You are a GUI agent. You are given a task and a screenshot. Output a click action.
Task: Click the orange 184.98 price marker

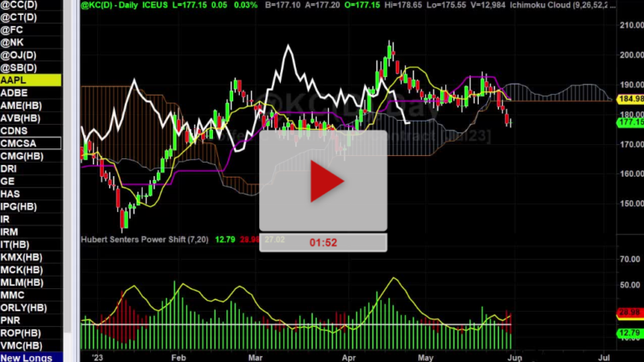click(x=629, y=101)
